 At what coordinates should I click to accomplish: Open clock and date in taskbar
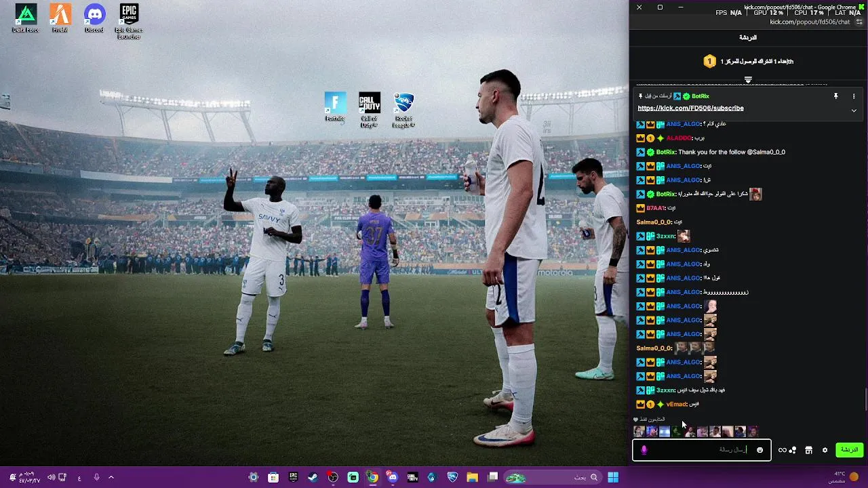coord(29,477)
